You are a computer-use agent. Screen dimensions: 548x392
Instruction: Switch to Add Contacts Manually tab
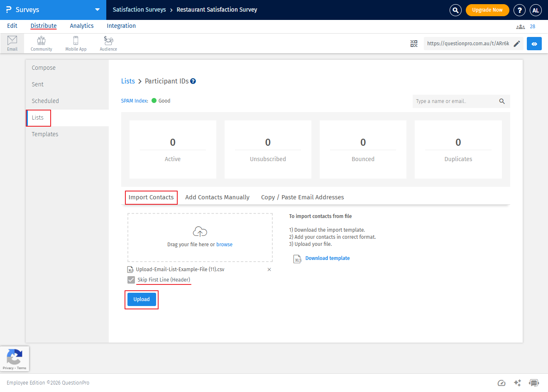[x=217, y=197]
